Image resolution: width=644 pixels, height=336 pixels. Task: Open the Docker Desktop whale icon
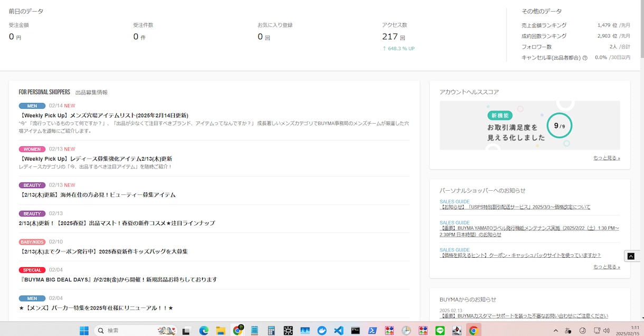click(322, 331)
